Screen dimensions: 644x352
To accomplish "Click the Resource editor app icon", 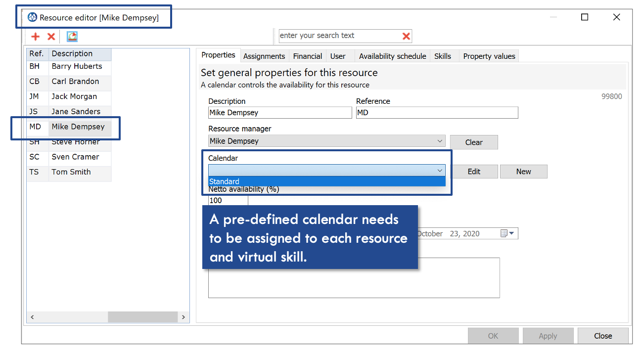I will pos(33,17).
